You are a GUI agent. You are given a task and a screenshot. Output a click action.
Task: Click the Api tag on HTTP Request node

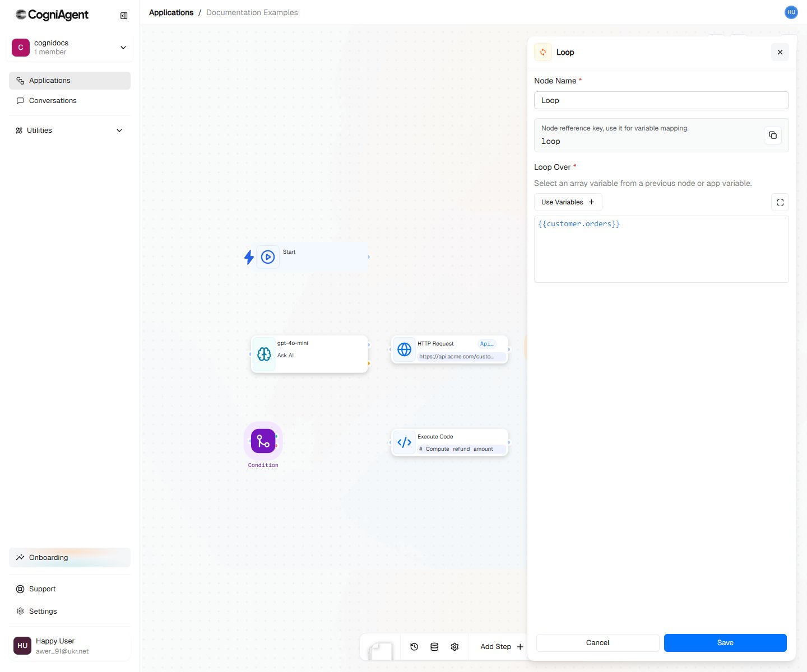coord(486,344)
